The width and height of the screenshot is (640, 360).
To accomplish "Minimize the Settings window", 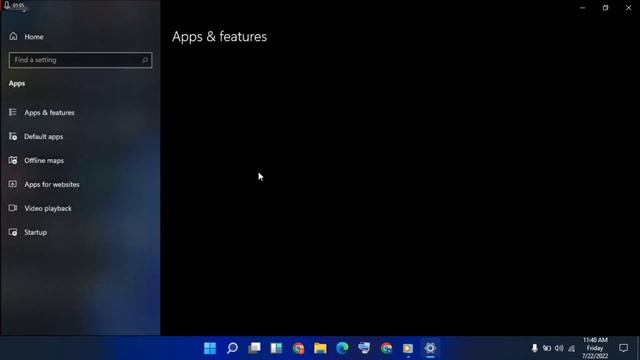I will (582, 8).
